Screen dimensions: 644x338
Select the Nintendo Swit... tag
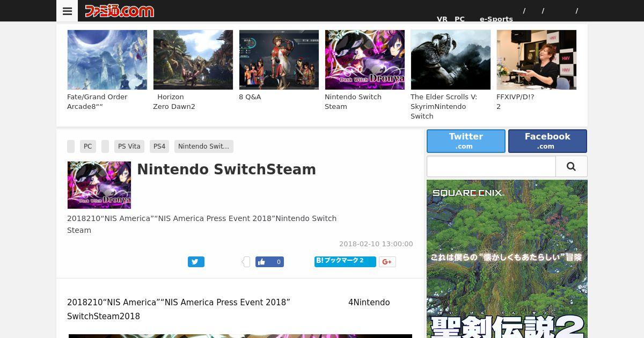pyautogui.click(x=204, y=146)
